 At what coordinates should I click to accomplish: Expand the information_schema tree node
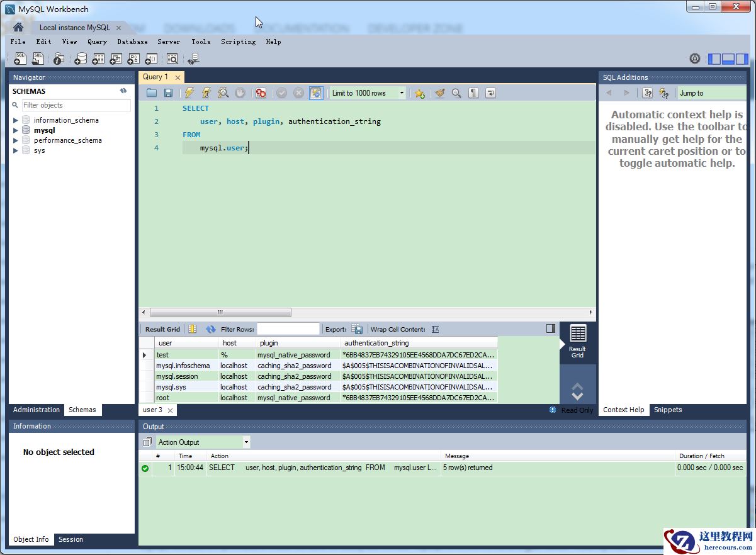(16, 120)
